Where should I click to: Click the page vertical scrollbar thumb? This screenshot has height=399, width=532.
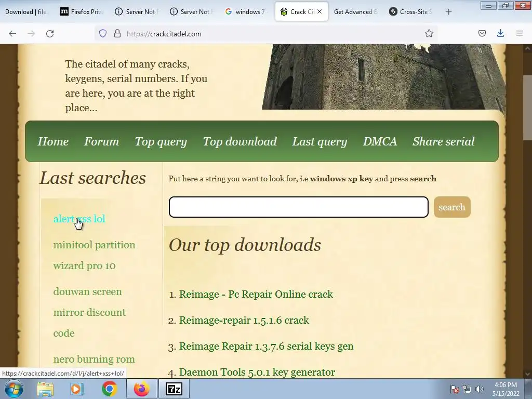point(528,108)
